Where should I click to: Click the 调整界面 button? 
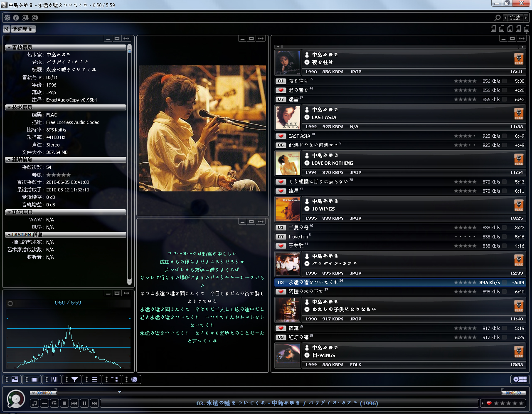click(23, 29)
